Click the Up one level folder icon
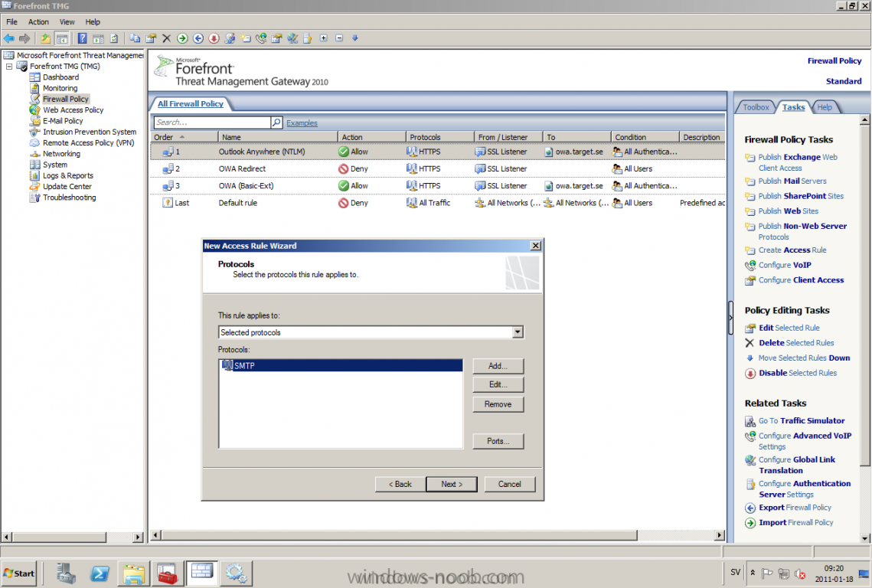The height and width of the screenshot is (588, 872). pos(46,38)
